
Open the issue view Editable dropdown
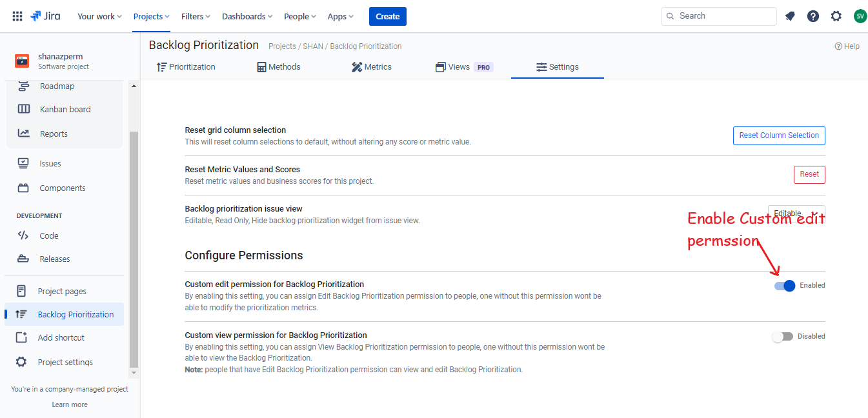click(x=795, y=213)
